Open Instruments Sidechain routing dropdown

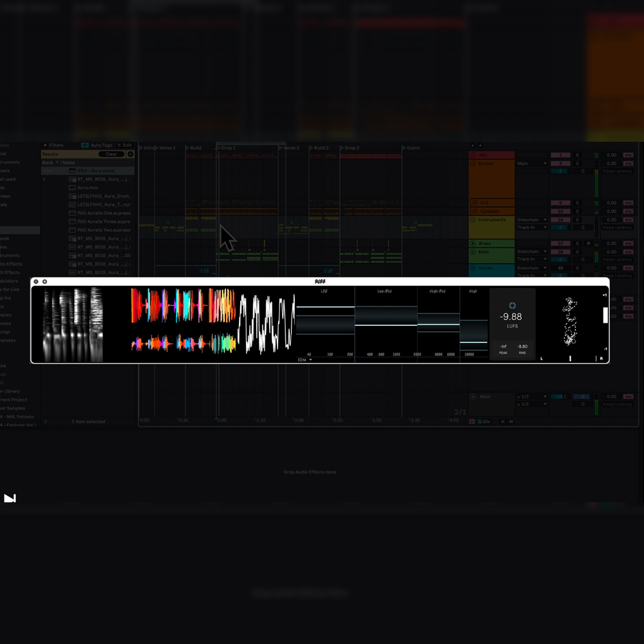click(532, 220)
